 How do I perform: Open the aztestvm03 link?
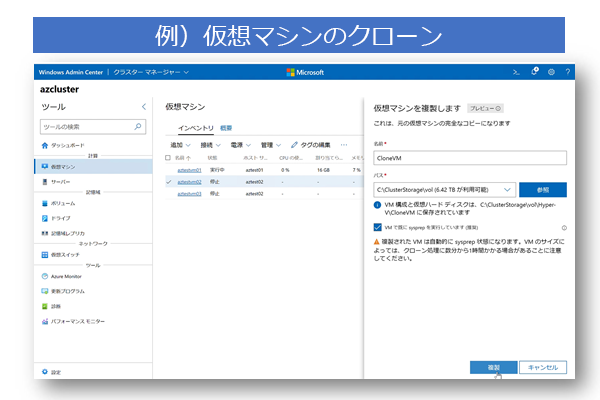189,194
